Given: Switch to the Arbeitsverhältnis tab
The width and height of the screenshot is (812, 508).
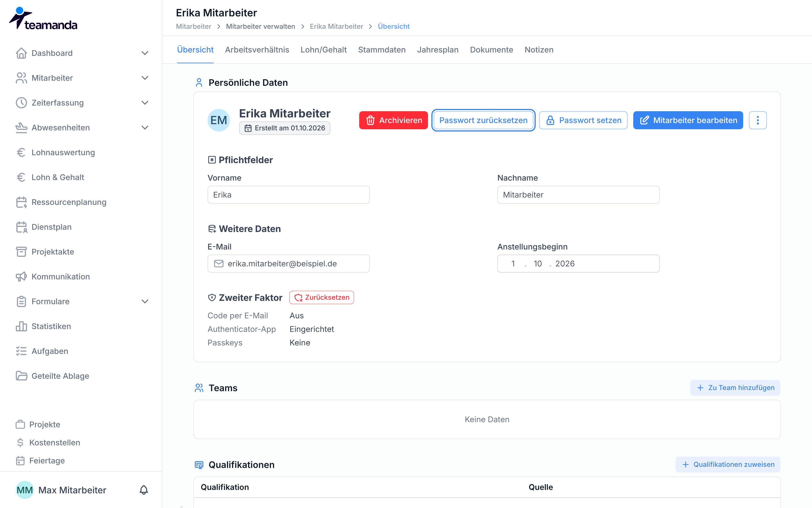Looking at the screenshot, I should 257,50.
